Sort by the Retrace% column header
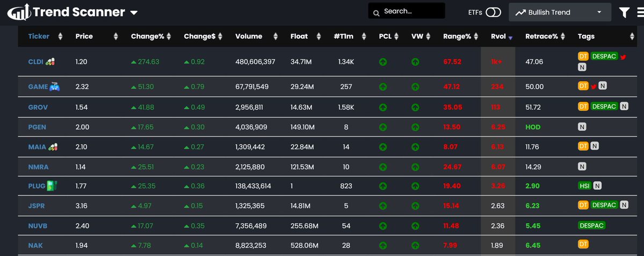 click(542, 36)
